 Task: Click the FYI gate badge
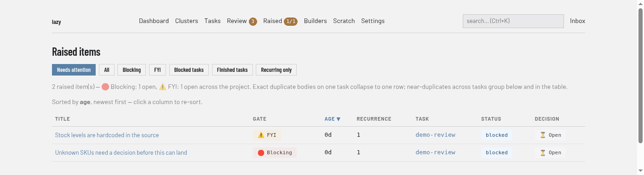click(x=267, y=135)
